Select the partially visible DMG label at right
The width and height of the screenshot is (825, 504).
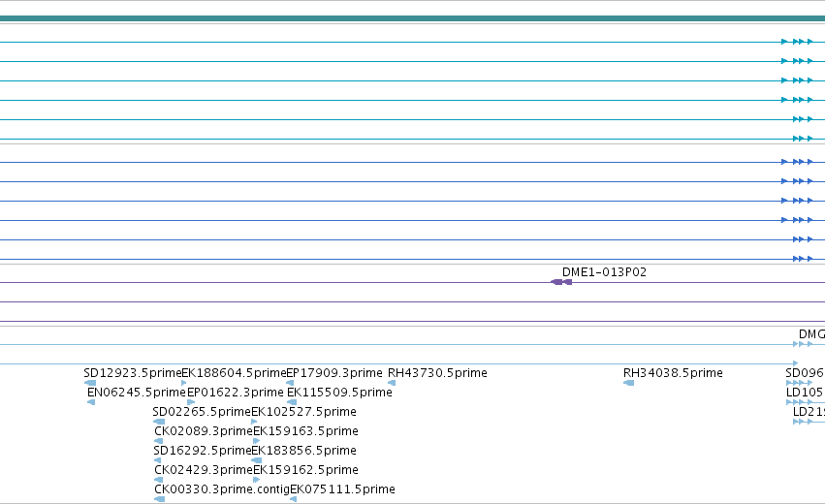[x=811, y=334]
